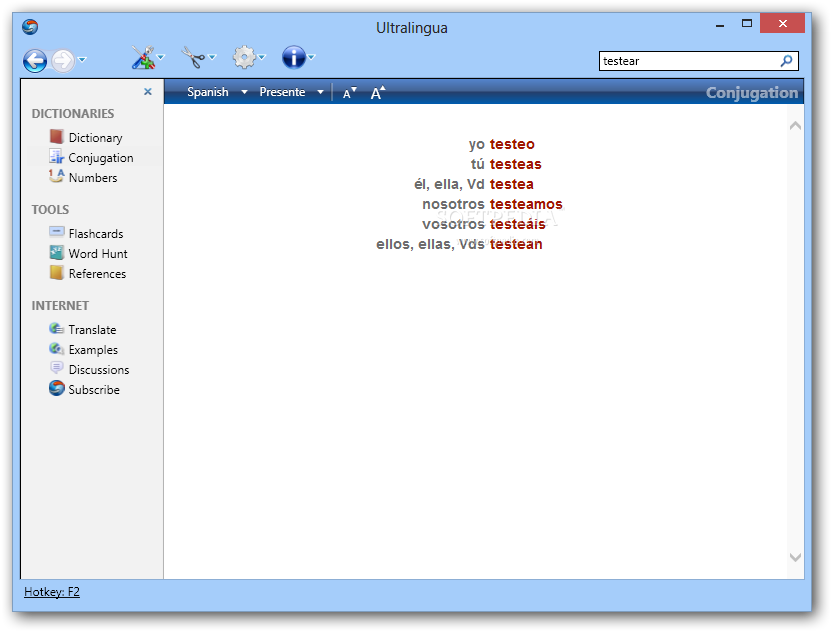
Task: Expand the dropdown beside the scissors icon
Action: (x=212, y=57)
